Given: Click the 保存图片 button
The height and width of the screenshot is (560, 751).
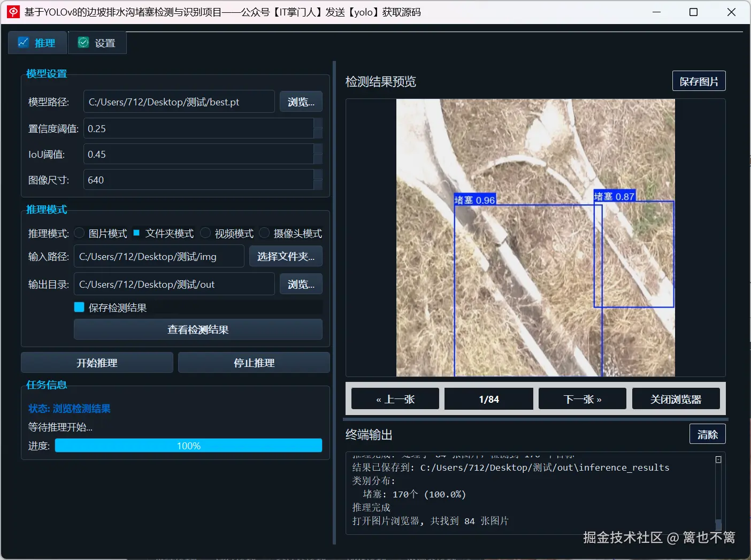Looking at the screenshot, I should pos(699,81).
